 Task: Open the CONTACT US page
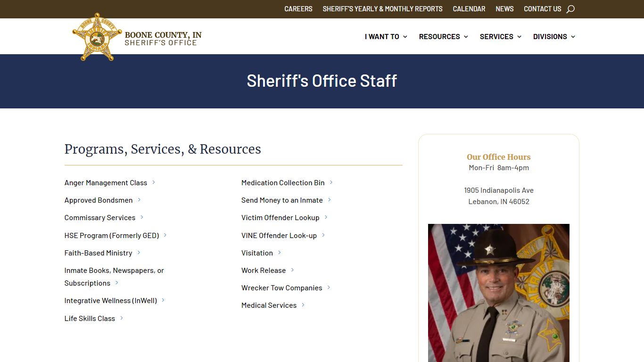pyautogui.click(x=543, y=9)
